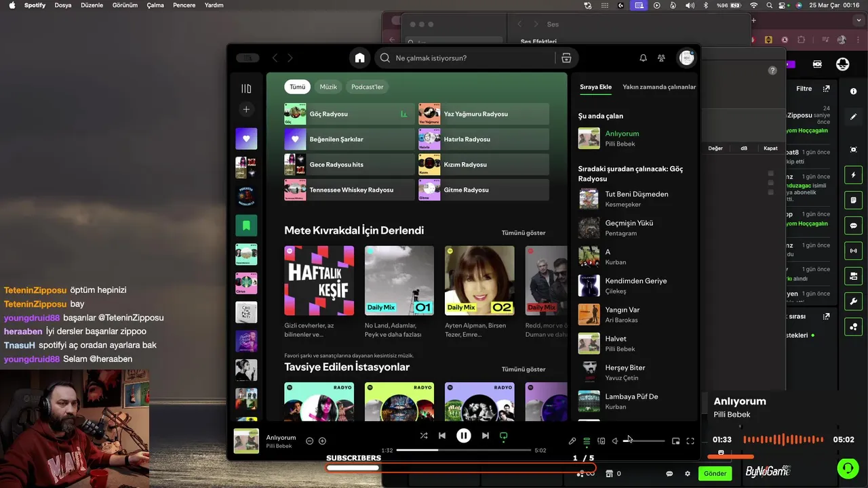Create new playlist with plus icon
Viewport: 868px width, 488px height.
pos(246,109)
